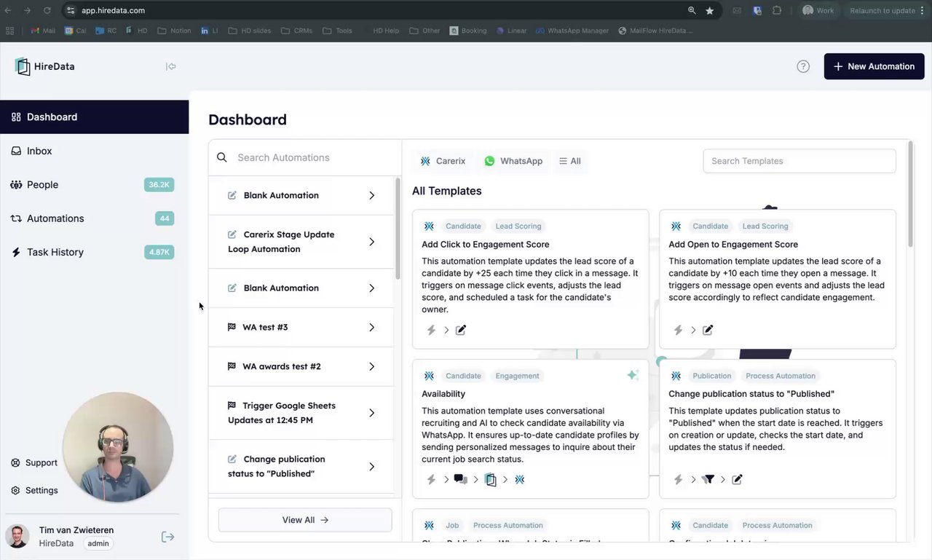Expand Trigger Google Sheets Updates chevron
The image size is (932, 560).
coord(371,413)
